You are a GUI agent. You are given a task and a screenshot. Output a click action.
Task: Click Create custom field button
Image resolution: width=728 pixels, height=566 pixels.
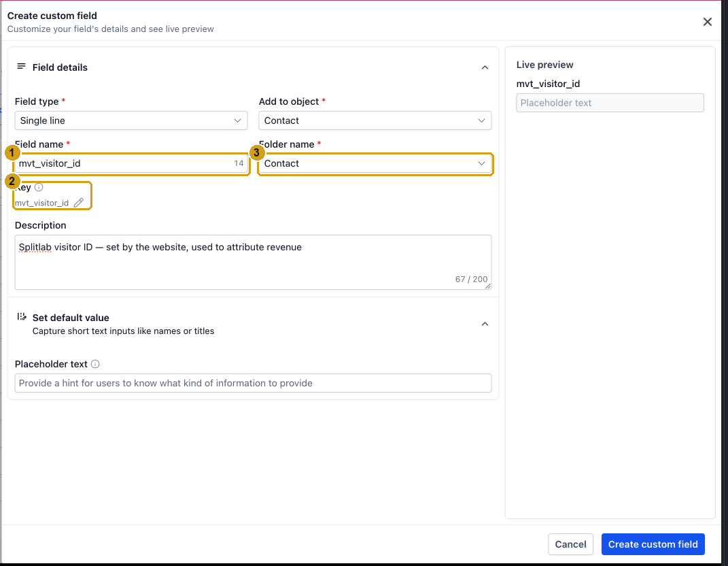point(653,544)
